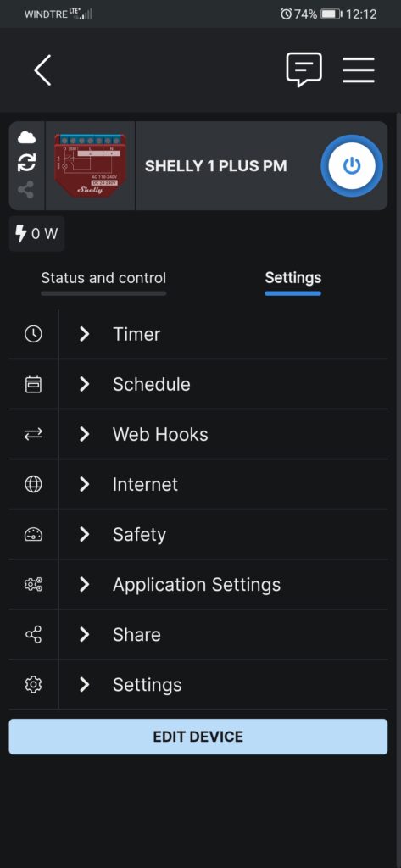The image size is (401, 868).
Task: Select the Settings tab
Action: tap(293, 278)
